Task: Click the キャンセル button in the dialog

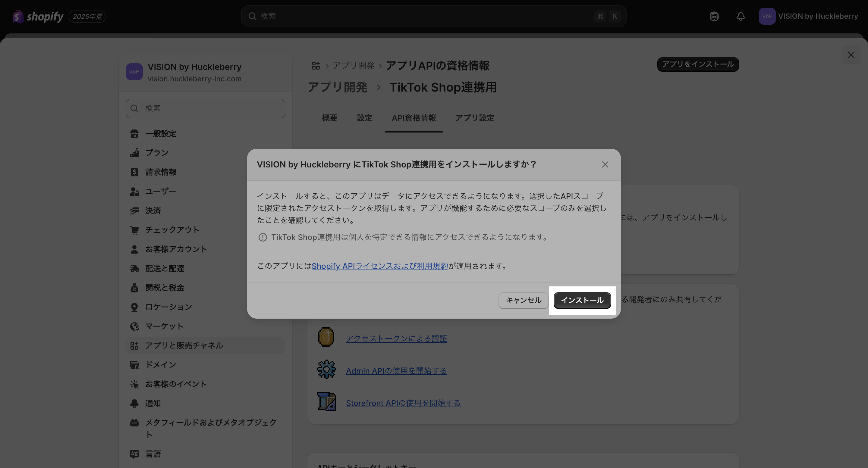Action: [x=523, y=300]
